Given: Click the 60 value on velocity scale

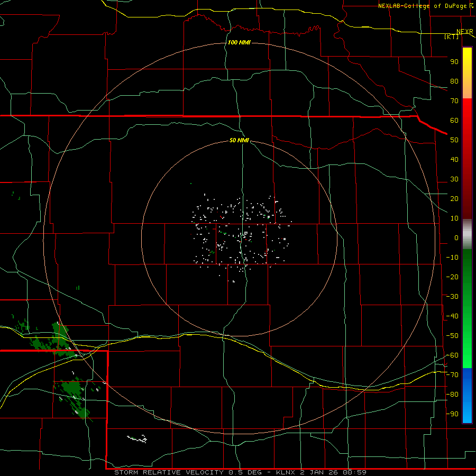Looking at the screenshot, I should pyautogui.click(x=454, y=120).
